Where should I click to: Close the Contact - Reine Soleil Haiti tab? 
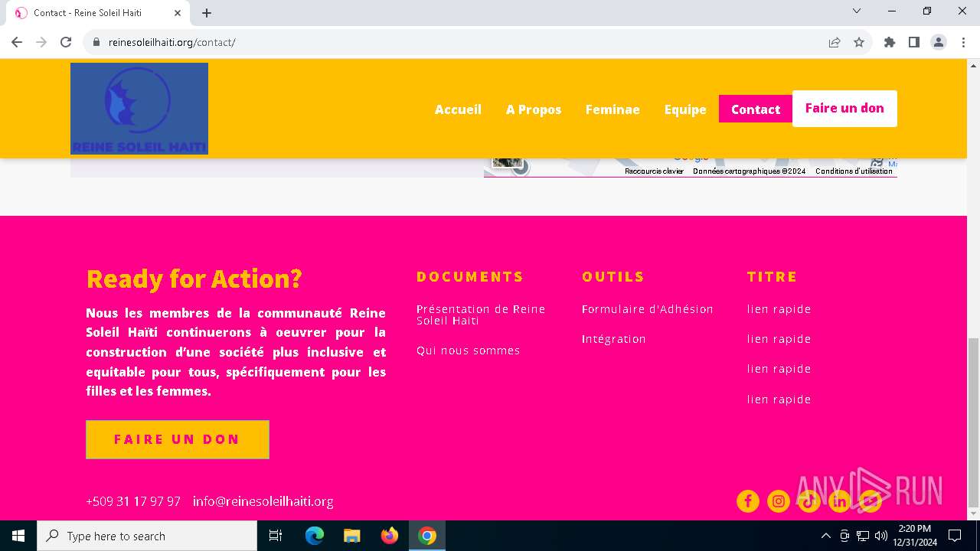[x=178, y=13]
